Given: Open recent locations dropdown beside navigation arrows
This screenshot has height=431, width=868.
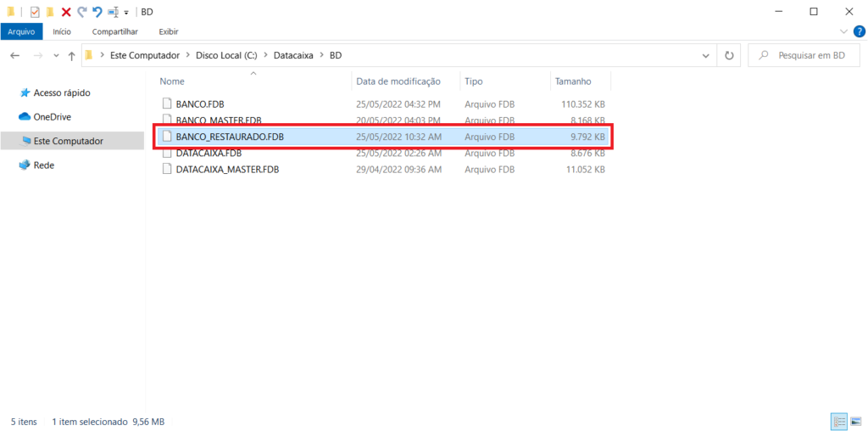Looking at the screenshot, I should click(56, 55).
